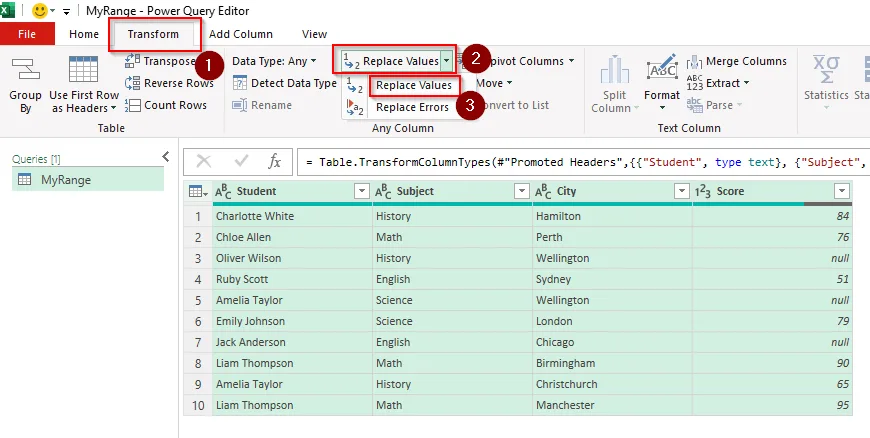Click the City cell Birmingham

613,363
